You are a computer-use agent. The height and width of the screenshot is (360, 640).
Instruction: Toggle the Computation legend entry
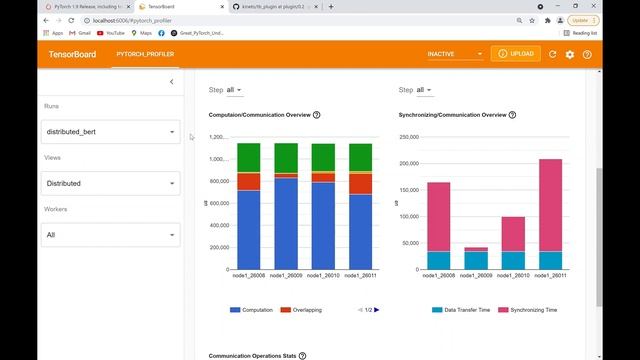[251, 310]
